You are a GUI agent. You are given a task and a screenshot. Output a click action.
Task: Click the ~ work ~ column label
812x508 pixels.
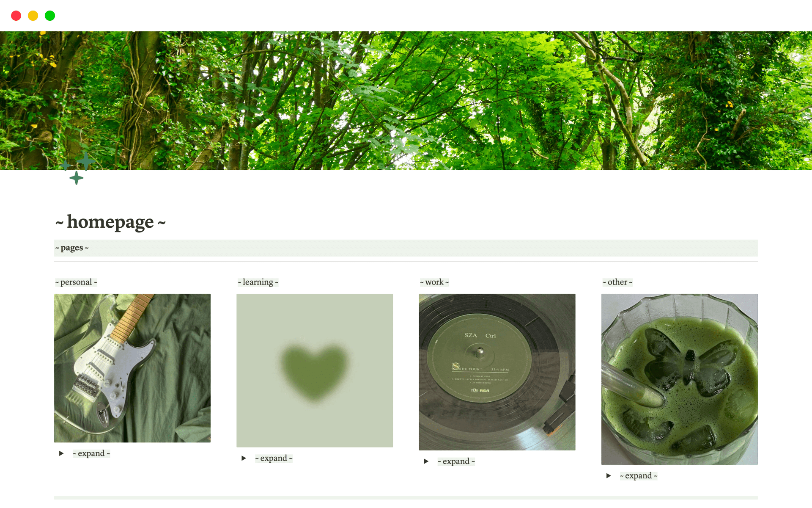[x=434, y=282]
